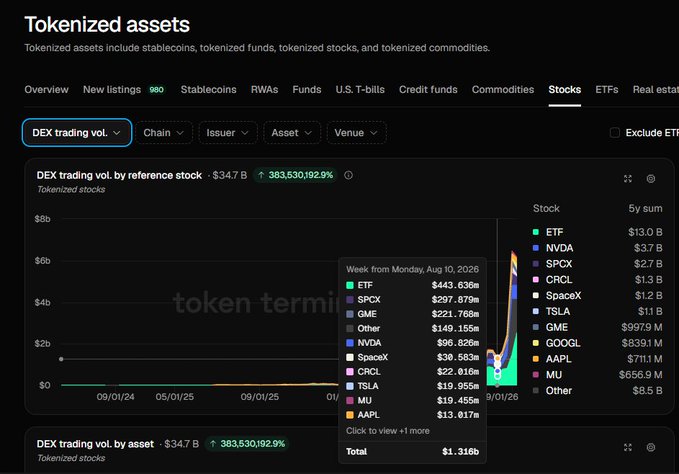
Task: Open the U.S. T-bills tab
Action: pyautogui.click(x=360, y=90)
